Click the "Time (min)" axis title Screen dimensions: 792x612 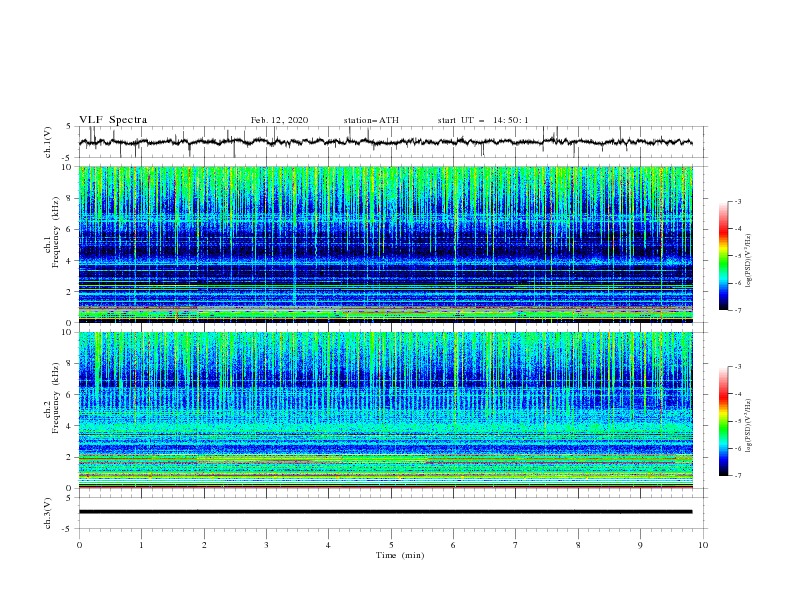coord(400,555)
